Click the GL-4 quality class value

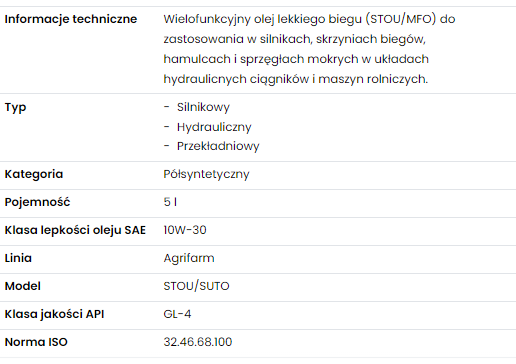click(177, 314)
